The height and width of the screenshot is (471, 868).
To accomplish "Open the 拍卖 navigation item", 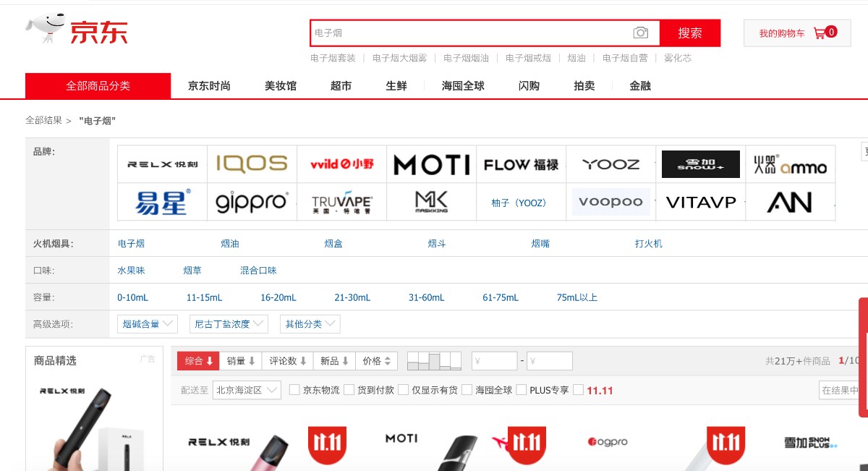I will point(584,85).
